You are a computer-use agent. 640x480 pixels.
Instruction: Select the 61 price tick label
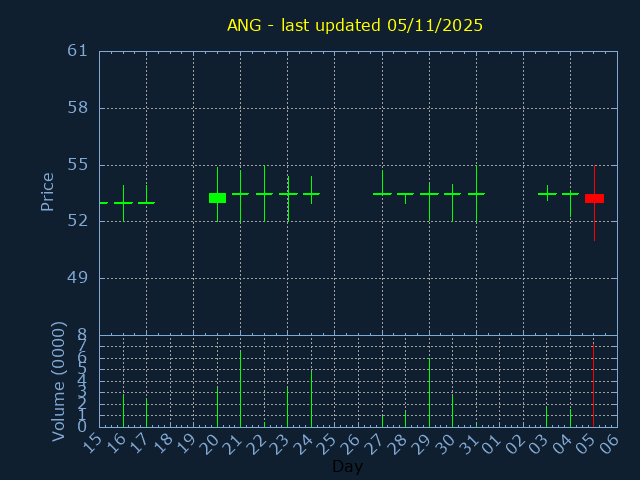tap(78, 51)
